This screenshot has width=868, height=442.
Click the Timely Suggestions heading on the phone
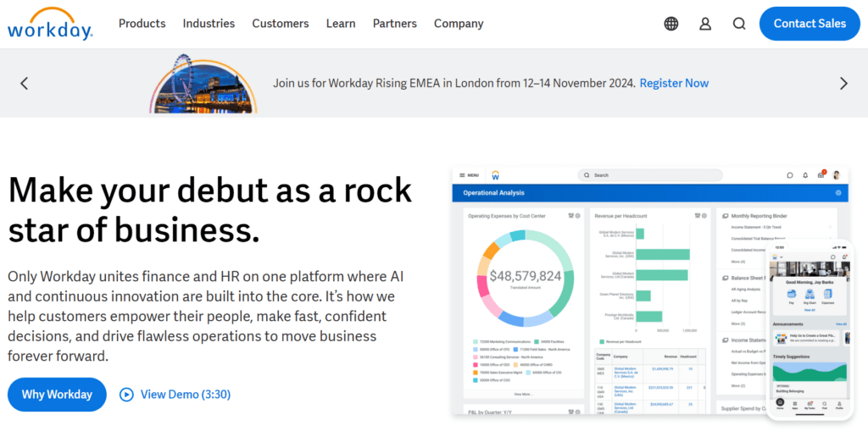point(791,356)
